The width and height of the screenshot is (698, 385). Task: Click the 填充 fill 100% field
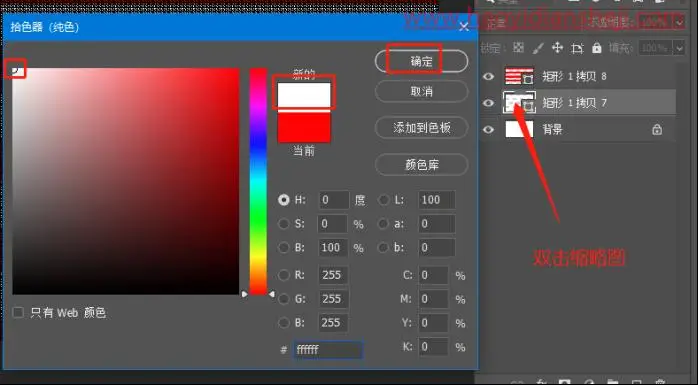(x=656, y=48)
